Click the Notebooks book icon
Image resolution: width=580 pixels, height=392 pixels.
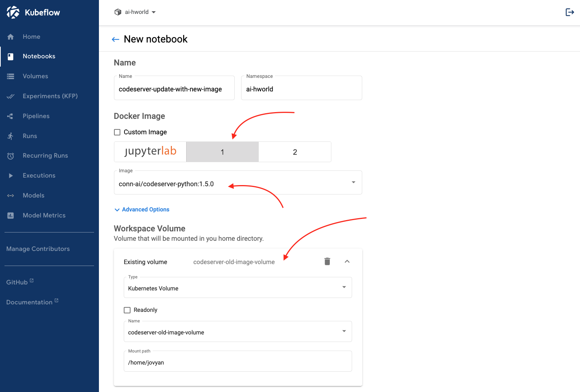(11, 56)
